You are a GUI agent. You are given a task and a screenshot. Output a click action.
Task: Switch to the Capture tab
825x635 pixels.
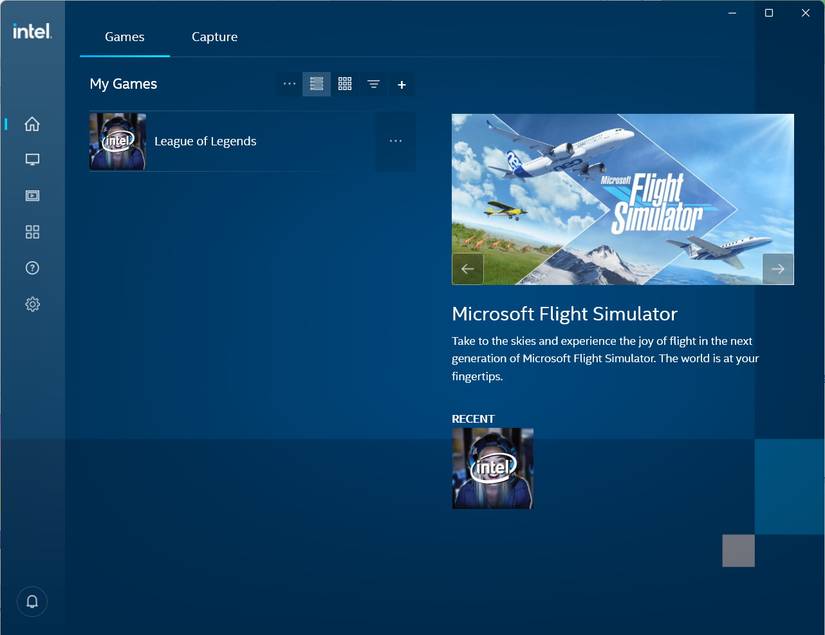(x=214, y=36)
